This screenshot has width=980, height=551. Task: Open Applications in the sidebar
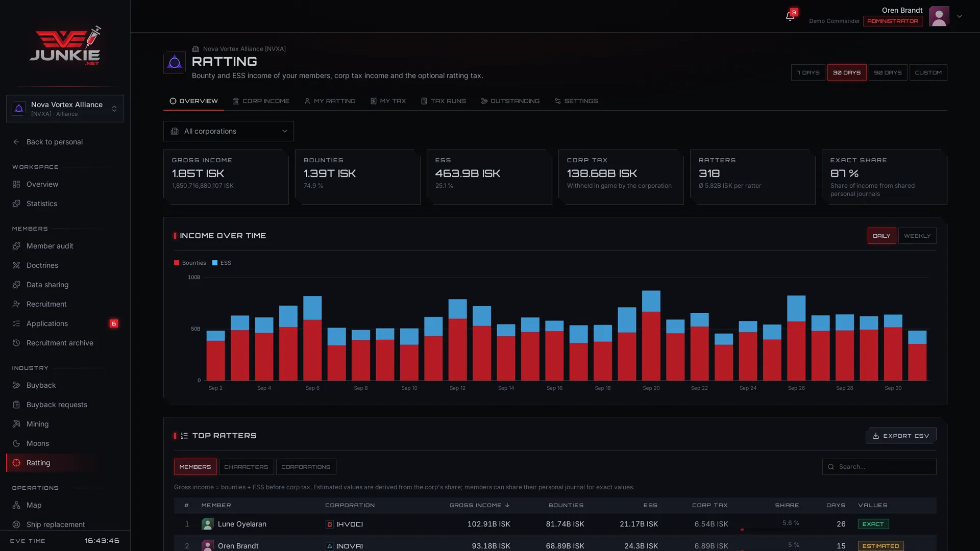(65, 323)
